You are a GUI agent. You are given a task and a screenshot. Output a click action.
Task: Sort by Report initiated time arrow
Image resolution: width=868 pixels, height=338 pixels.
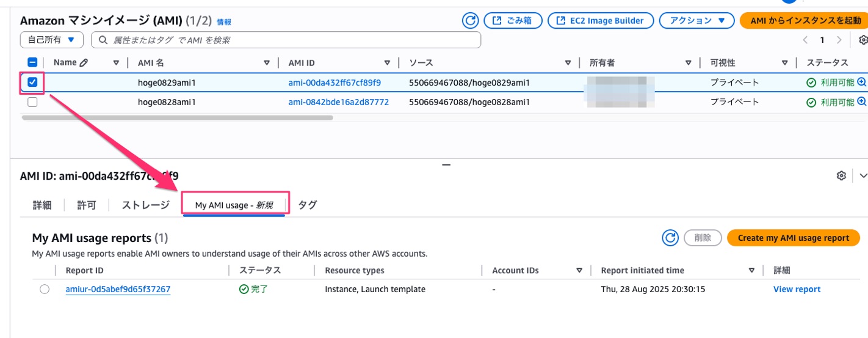752,270
